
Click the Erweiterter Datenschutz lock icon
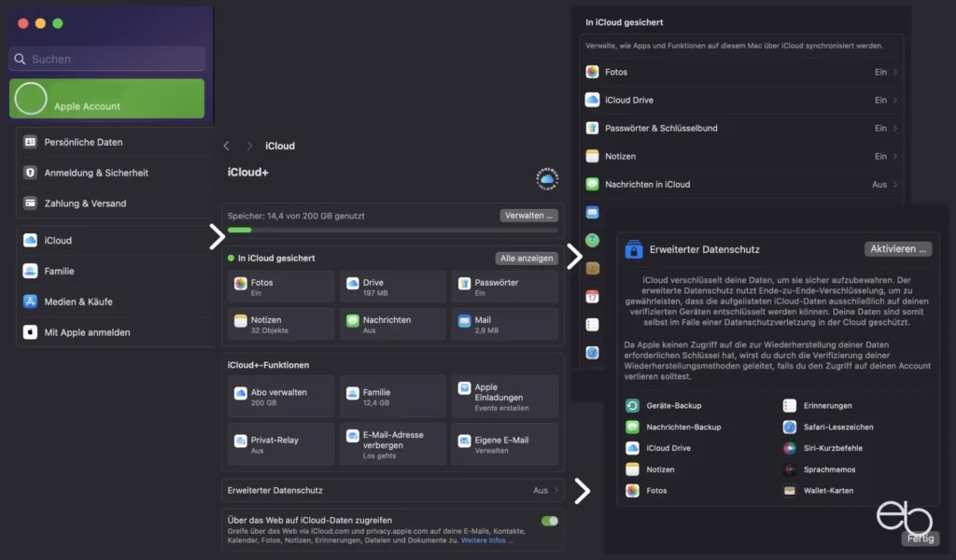(634, 249)
